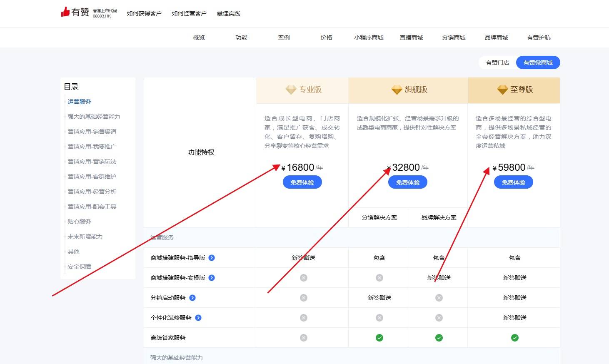Viewport: 609px width, 364px height.
Task: Jump to 未来新增能力 in 目录
Action: pos(85,237)
